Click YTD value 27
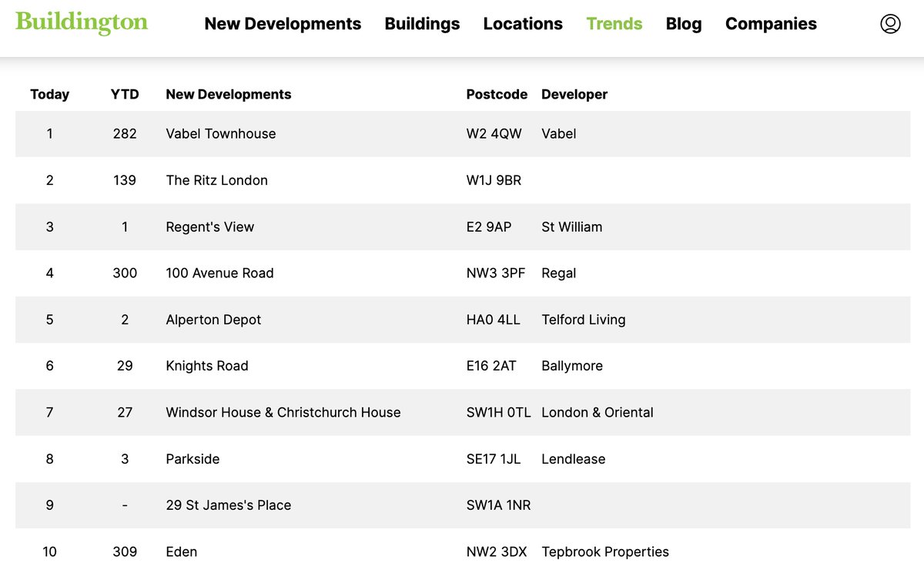This screenshot has width=924, height=573. point(125,413)
